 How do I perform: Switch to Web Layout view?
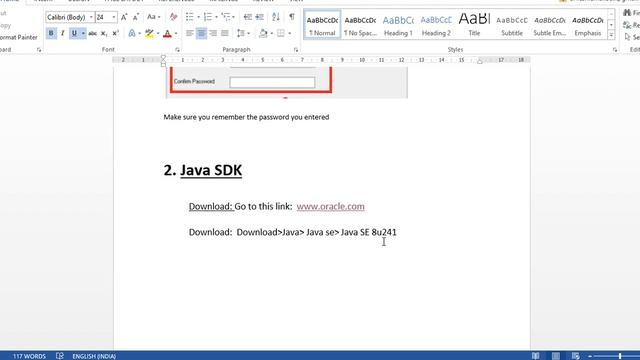coord(576,356)
